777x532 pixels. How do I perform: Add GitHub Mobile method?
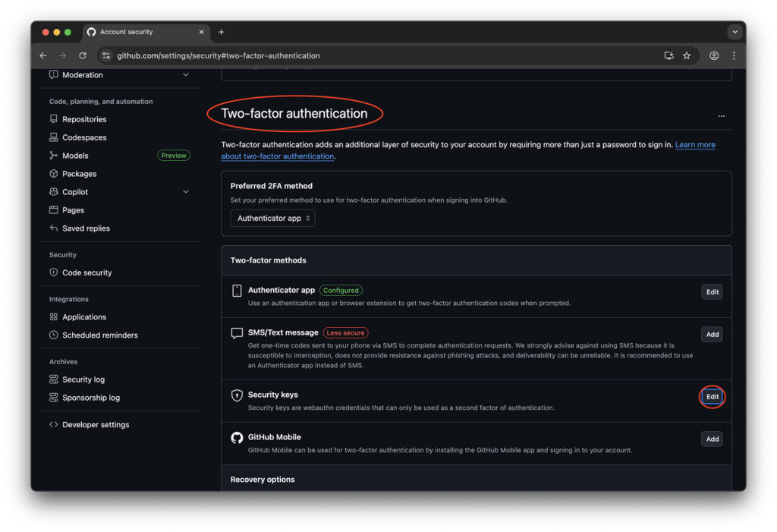(712, 439)
